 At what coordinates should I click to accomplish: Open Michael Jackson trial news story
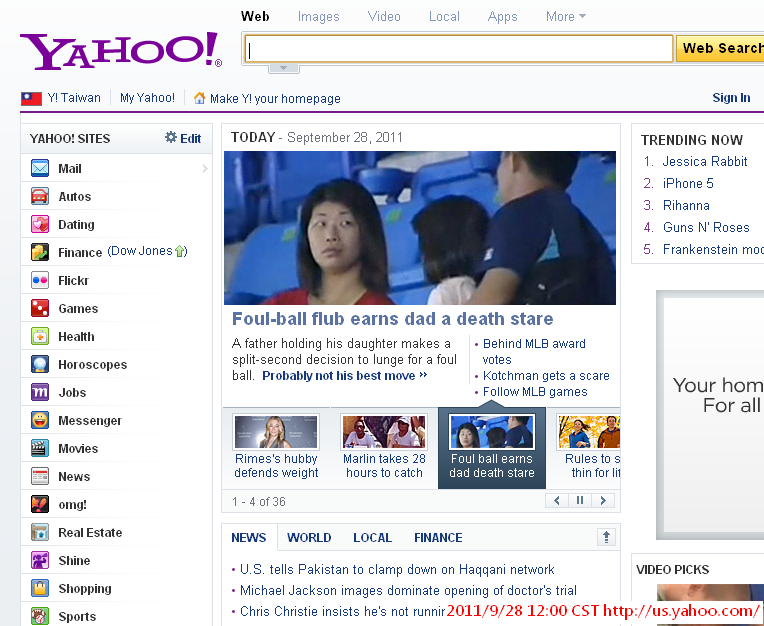click(x=408, y=590)
